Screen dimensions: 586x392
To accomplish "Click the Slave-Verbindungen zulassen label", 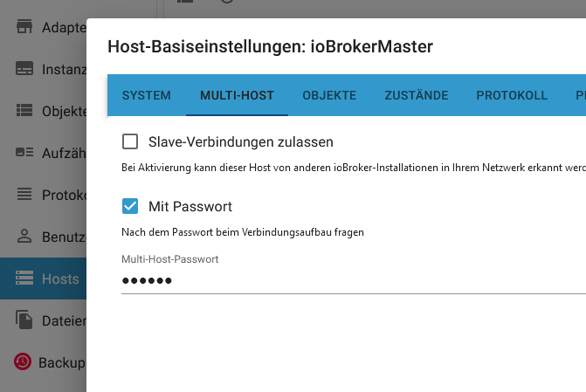I will (x=241, y=142).
